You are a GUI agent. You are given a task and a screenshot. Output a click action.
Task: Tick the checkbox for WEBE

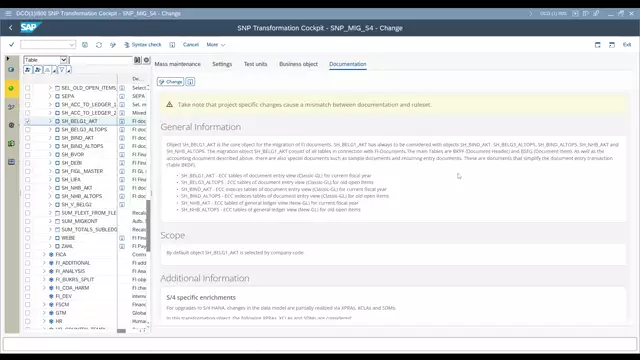click(27, 238)
